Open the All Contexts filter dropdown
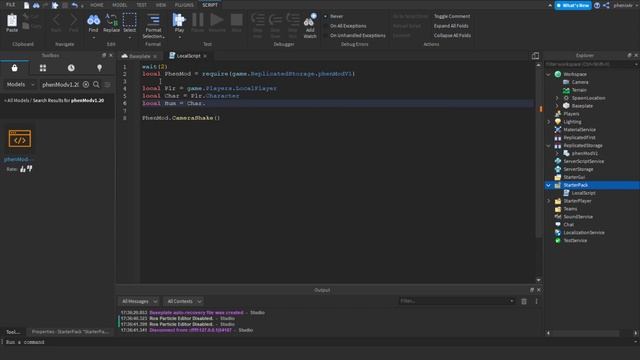 point(184,301)
